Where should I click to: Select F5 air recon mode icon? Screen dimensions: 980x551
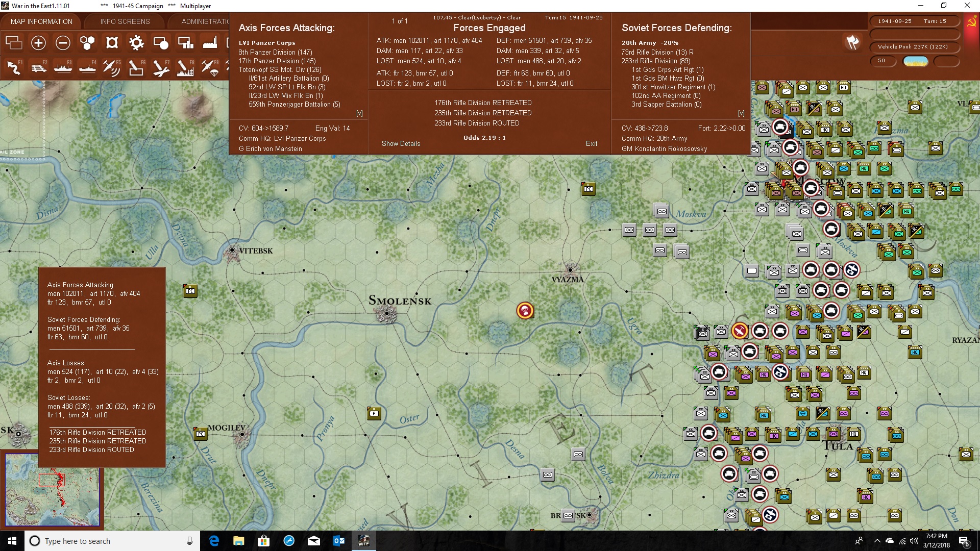point(112,67)
